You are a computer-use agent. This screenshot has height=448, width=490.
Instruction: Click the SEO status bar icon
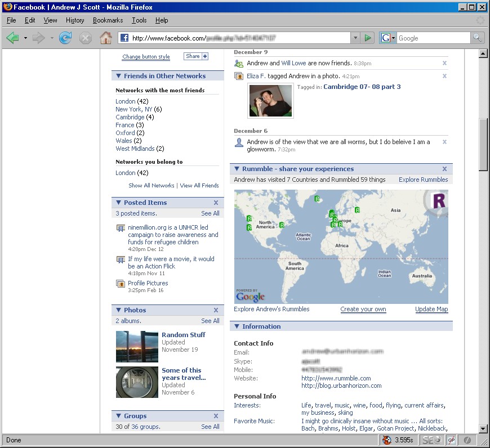pyautogui.click(x=431, y=440)
